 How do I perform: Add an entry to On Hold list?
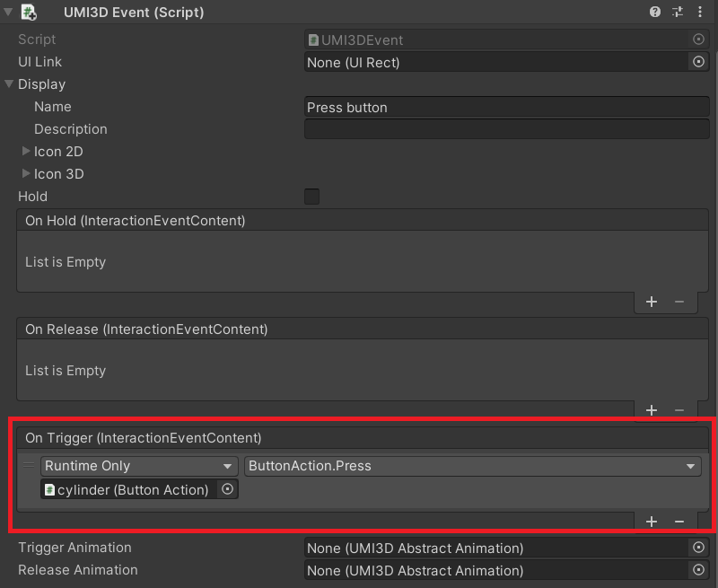tap(652, 302)
